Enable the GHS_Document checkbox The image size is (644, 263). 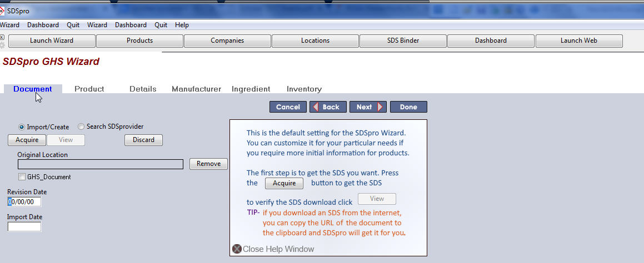[22, 177]
